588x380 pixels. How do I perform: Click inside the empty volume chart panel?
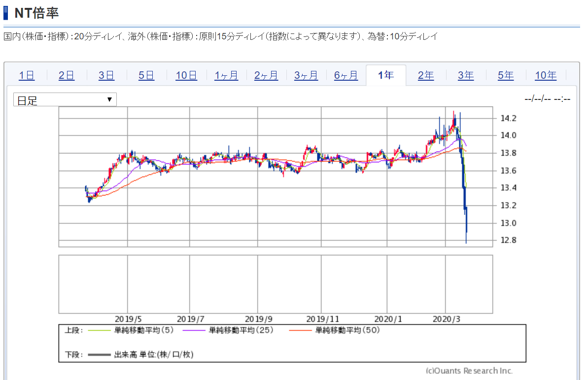pyautogui.click(x=276, y=284)
